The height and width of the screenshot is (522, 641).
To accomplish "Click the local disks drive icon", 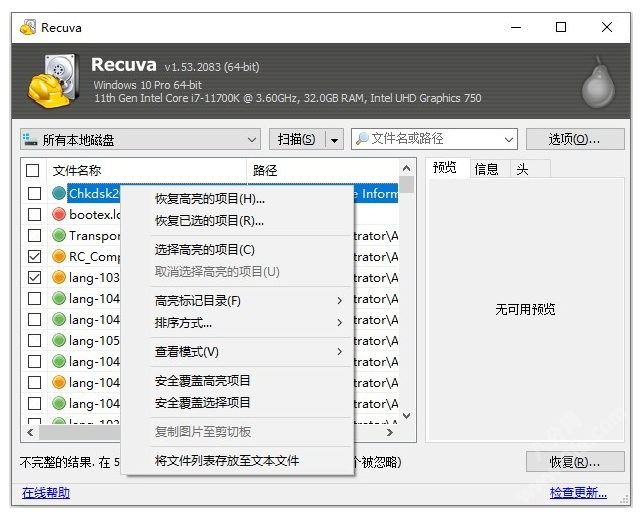I will (x=30, y=139).
